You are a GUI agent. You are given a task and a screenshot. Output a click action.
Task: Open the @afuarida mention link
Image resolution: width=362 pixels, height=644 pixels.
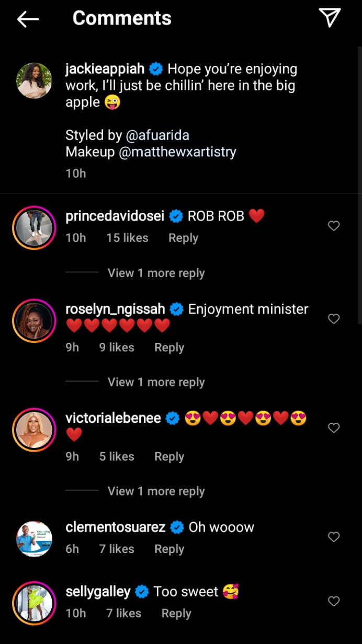(x=157, y=135)
